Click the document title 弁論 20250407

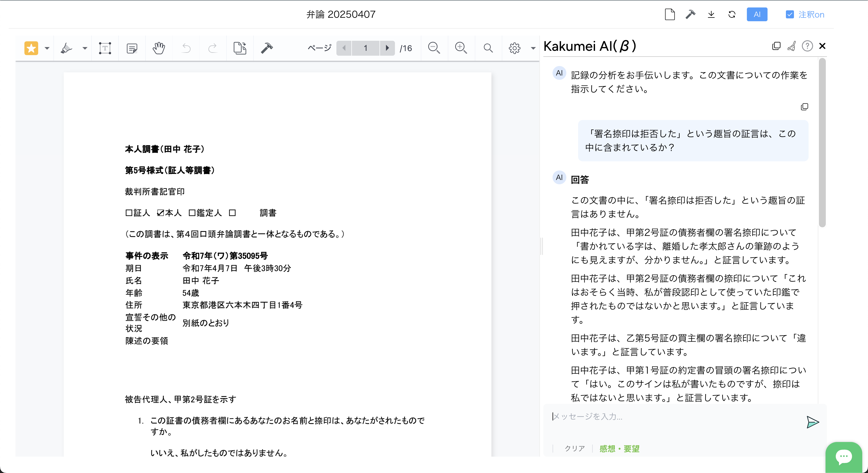pos(341,14)
